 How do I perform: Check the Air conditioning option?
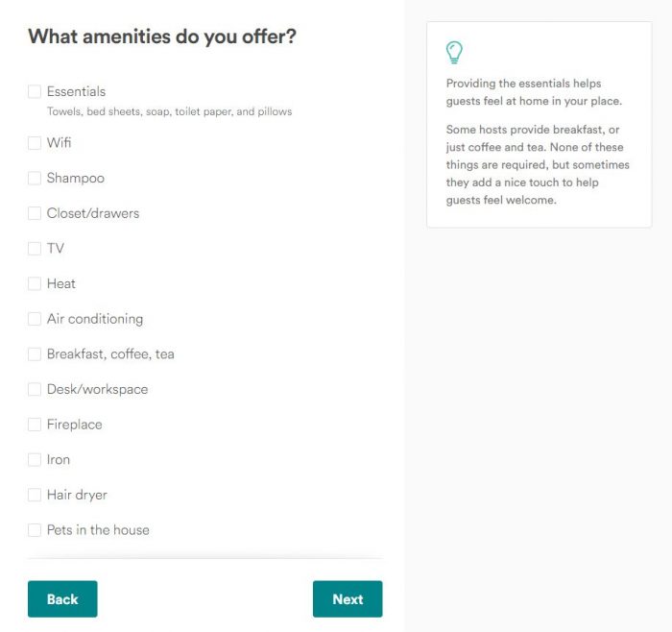click(x=35, y=319)
